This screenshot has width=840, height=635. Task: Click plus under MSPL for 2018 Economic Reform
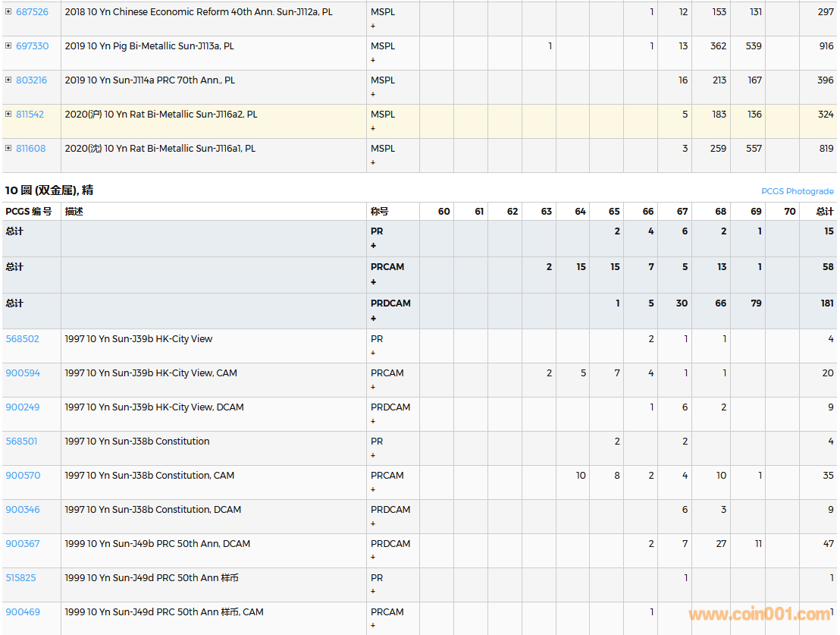click(x=373, y=26)
